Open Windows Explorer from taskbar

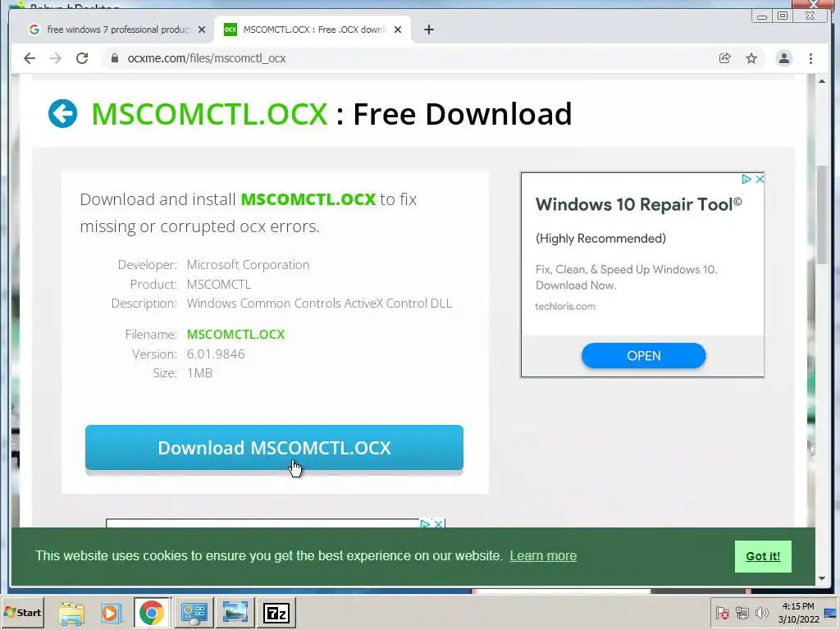tap(71, 612)
